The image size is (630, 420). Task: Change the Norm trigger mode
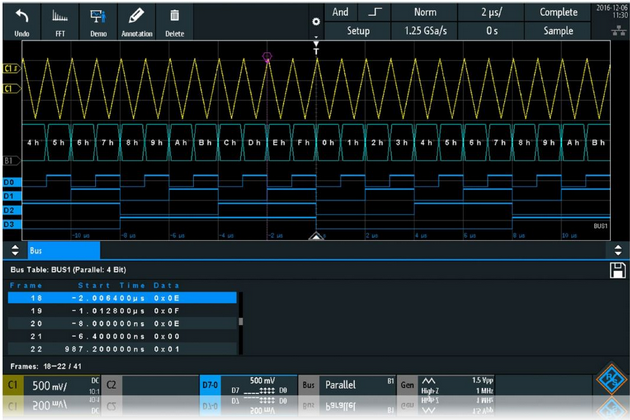[x=425, y=12]
